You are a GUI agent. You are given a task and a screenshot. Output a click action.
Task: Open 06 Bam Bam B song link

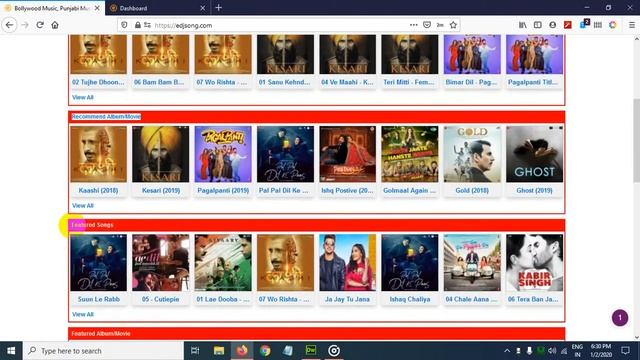[159, 82]
